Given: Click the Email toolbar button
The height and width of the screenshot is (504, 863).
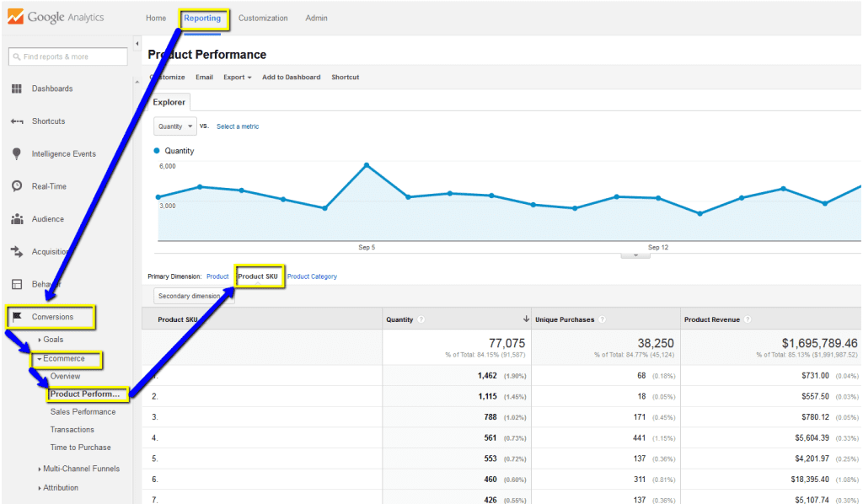Looking at the screenshot, I should pos(204,78).
